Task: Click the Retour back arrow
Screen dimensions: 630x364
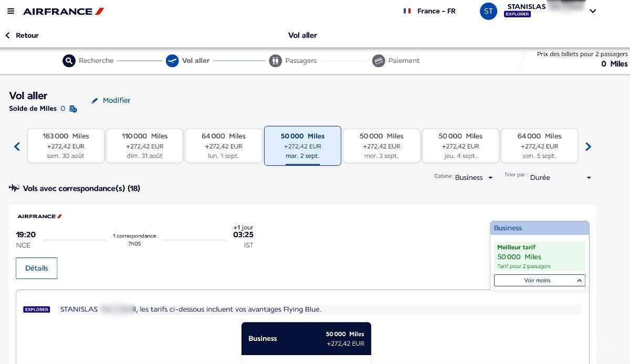Action: [7, 35]
